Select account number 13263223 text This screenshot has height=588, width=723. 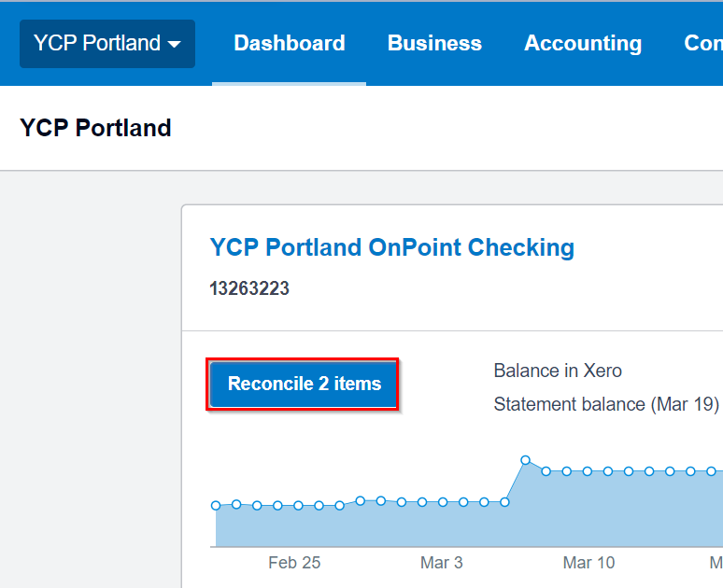point(249,288)
